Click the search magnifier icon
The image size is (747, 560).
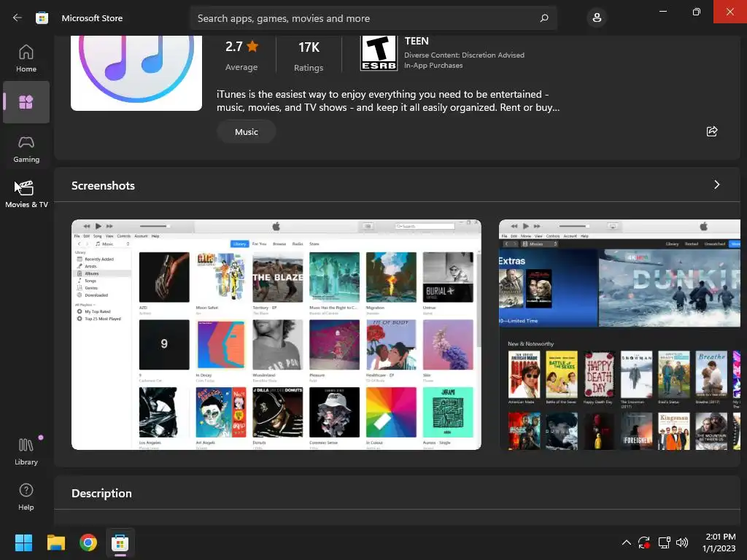click(544, 18)
